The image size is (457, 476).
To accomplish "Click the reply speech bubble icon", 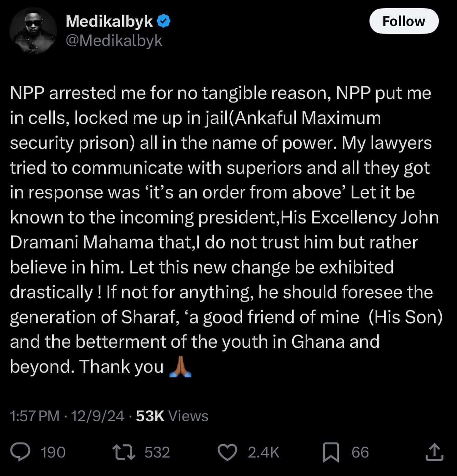I will click(x=20, y=452).
